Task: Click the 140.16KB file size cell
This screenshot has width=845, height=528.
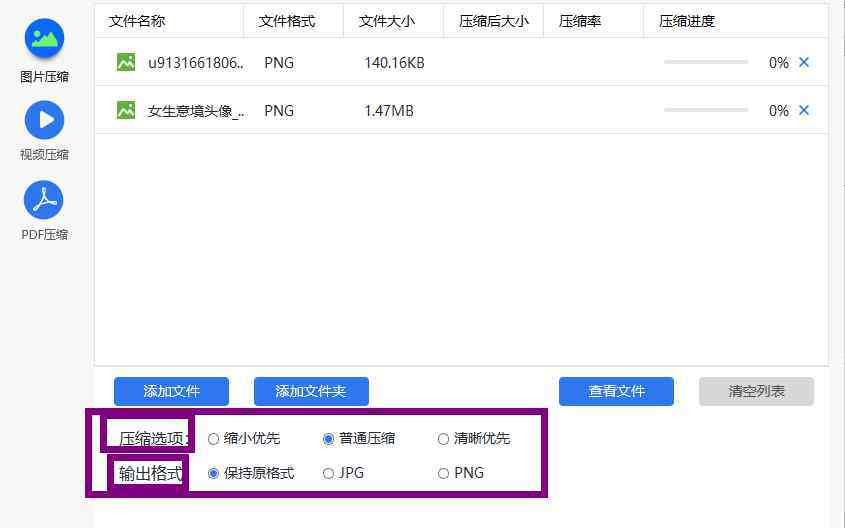Action: [394, 63]
